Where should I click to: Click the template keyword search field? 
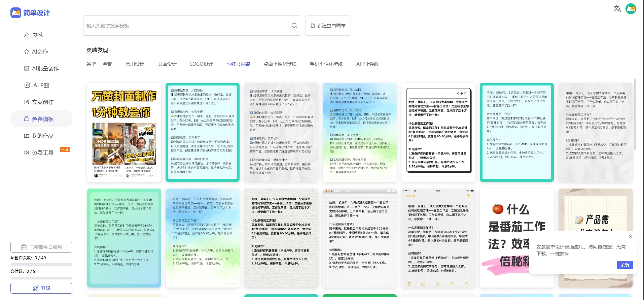pos(187,26)
